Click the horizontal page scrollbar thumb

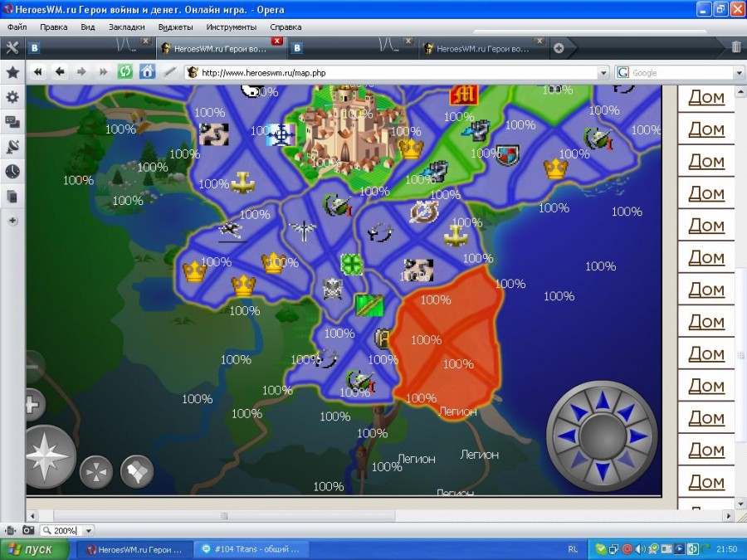click(224, 516)
